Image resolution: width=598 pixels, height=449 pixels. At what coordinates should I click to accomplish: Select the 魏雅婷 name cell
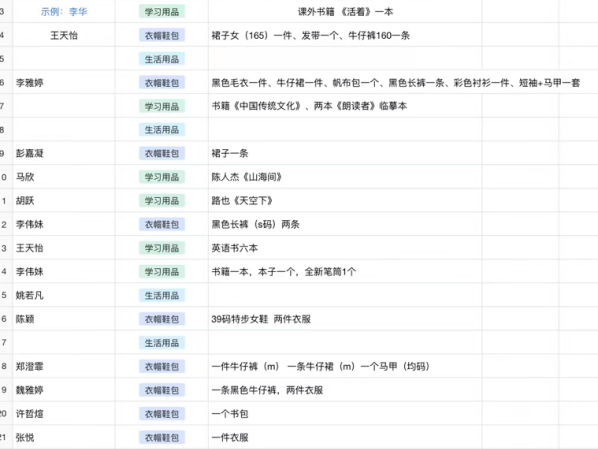tap(64, 390)
